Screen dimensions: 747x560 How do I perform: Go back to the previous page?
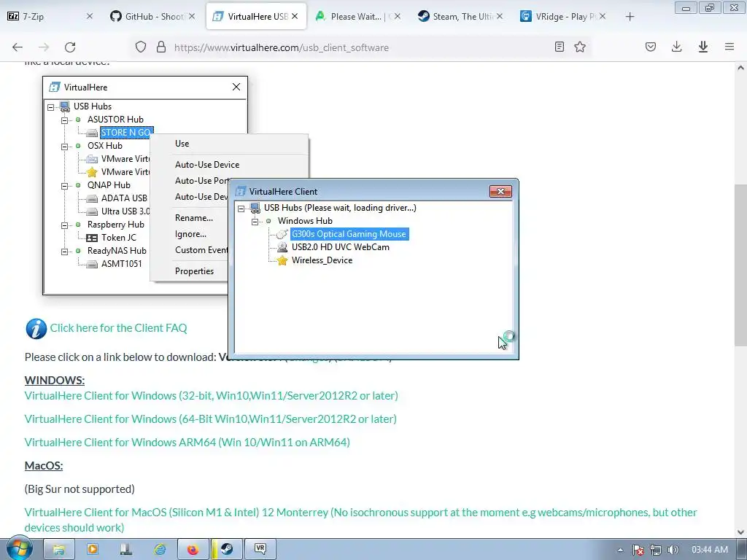tap(18, 47)
